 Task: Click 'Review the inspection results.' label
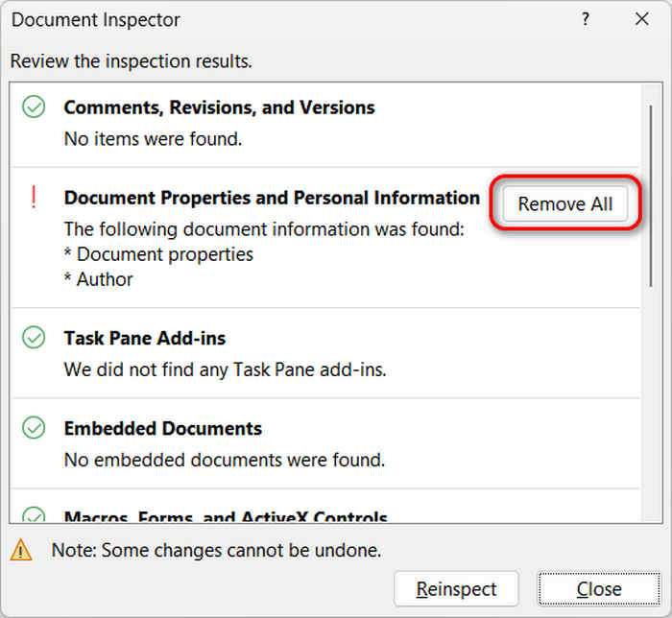click(x=132, y=61)
